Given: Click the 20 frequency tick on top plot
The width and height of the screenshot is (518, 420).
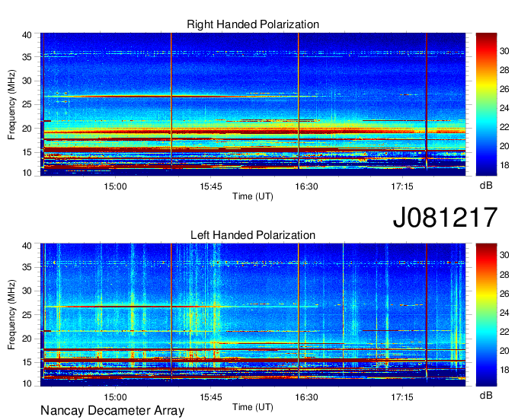Looking at the screenshot, I should (27, 129).
